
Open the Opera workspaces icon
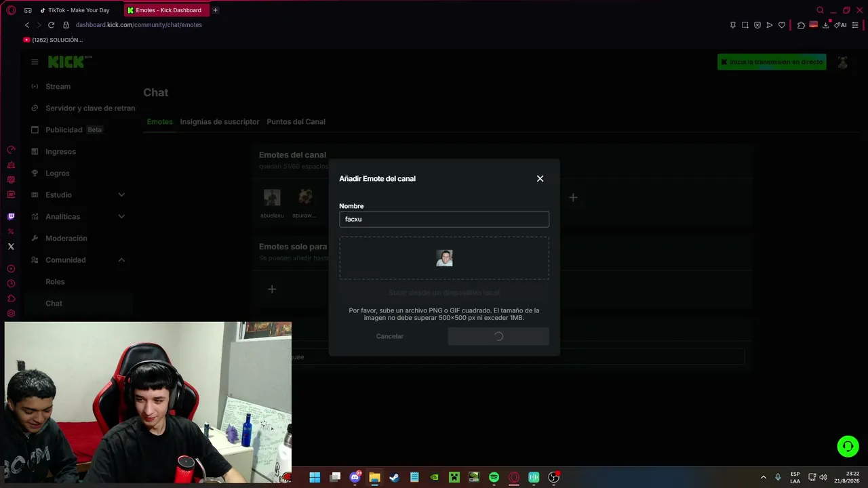coord(28,10)
